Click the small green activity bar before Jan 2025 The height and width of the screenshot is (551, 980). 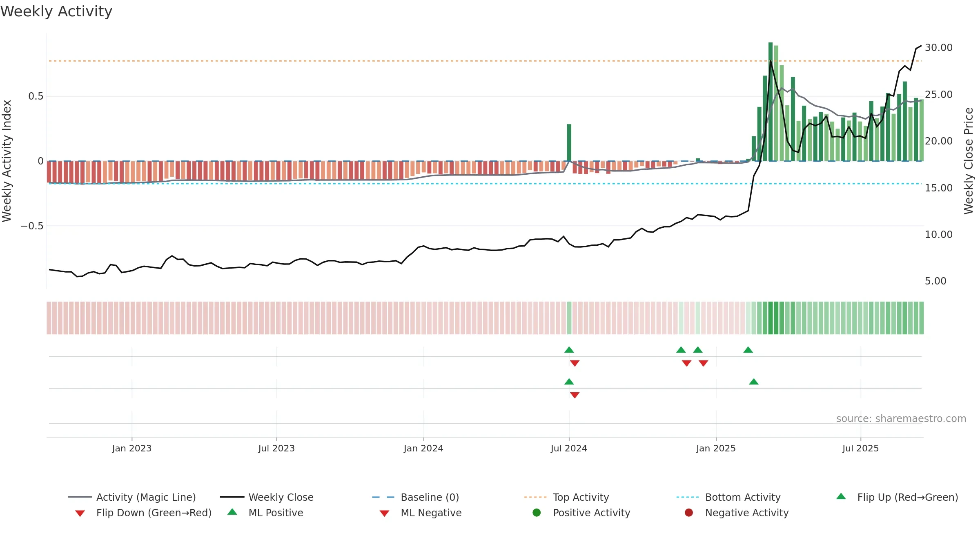click(x=698, y=160)
